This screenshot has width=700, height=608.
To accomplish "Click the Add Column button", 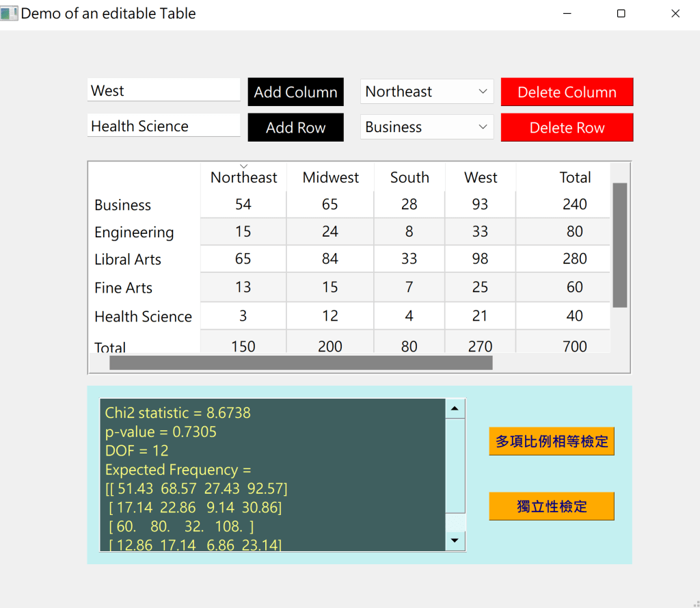I will pos(295,92).
